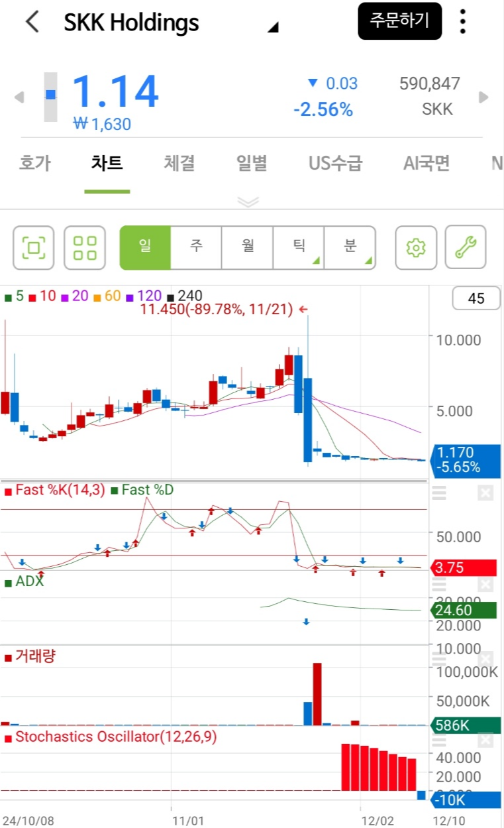The image size is (504, 828).
Task: Tap Stochastics Oscillator(12,26,9) label
Action: click(x=111, y=737)
